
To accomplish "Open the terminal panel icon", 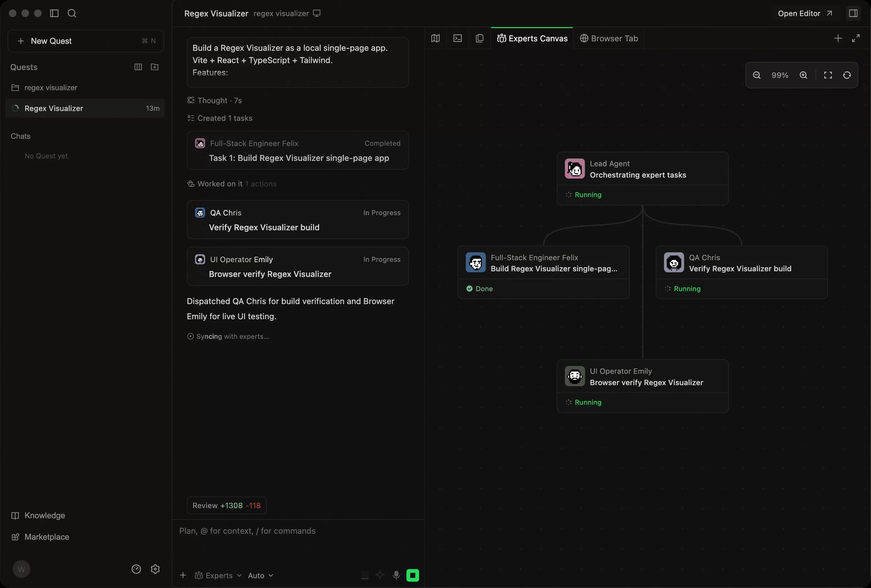I will click(x=457, y=38).
